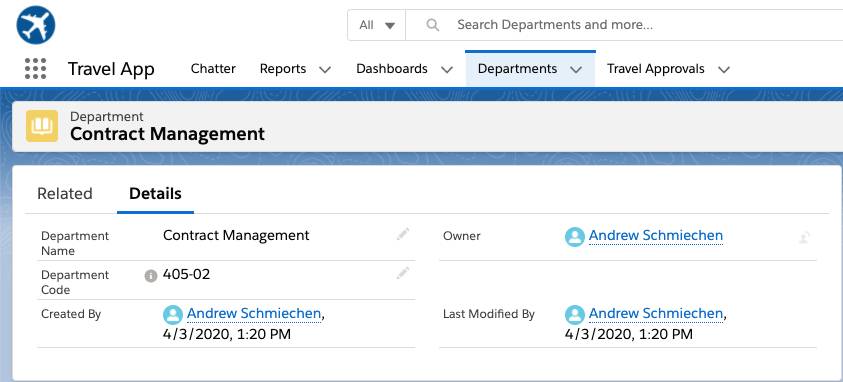Image resolution: width=843 pixels, height=382 pixels.
Task: Open Created By Andrew Schmiechen link
Action: click(254, 313)
